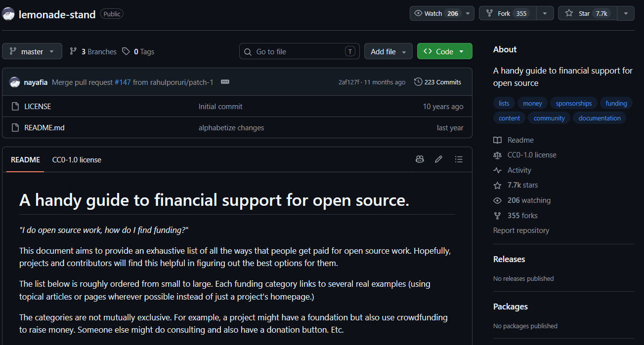644x345 pixels.
Task: Switch to the CC0-1.0 license tab
Action: coord(77,159)
